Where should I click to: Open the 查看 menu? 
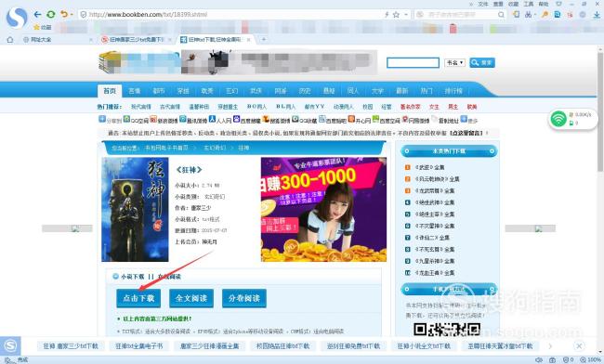498,4
